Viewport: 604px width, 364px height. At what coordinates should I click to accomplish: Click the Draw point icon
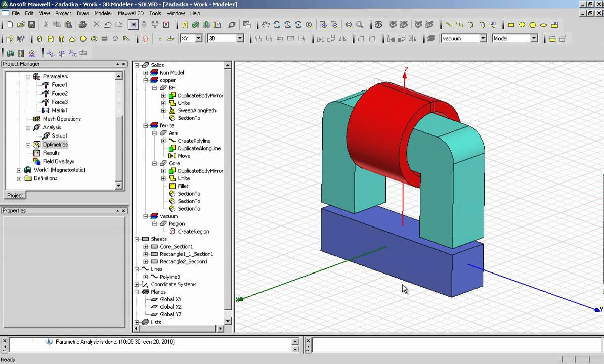[160, 39]
